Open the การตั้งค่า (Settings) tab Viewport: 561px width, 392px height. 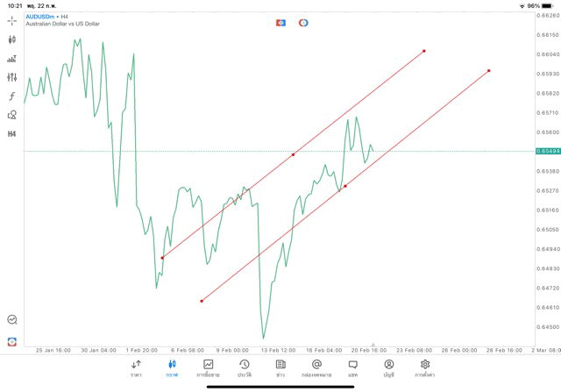click(x=425, y=368)
